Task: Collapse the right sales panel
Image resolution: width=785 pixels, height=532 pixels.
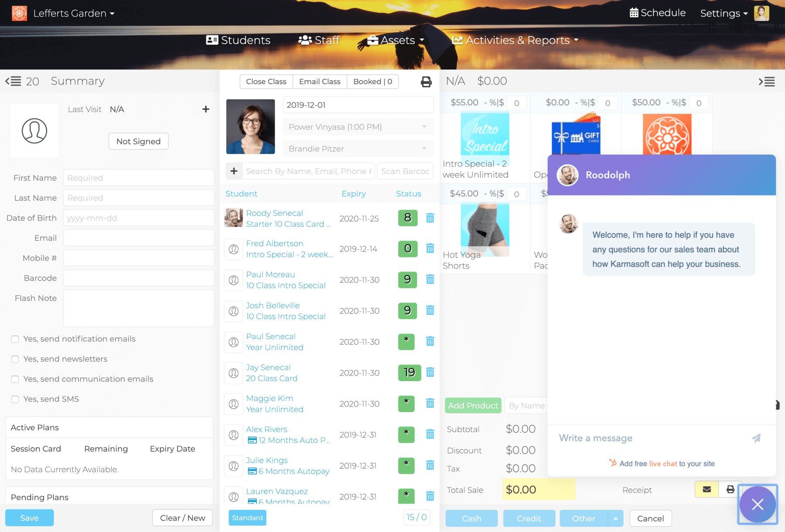Action: click(x=767, y=82)
